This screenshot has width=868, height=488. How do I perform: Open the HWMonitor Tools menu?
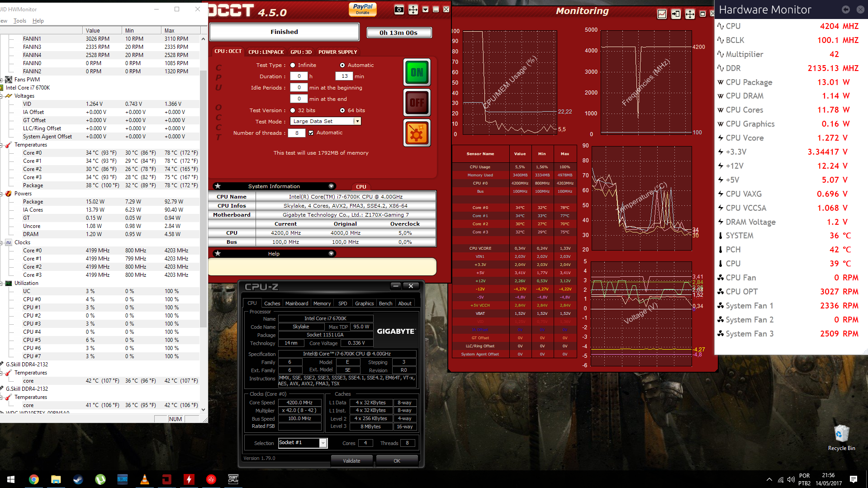[x=20, y=21]
